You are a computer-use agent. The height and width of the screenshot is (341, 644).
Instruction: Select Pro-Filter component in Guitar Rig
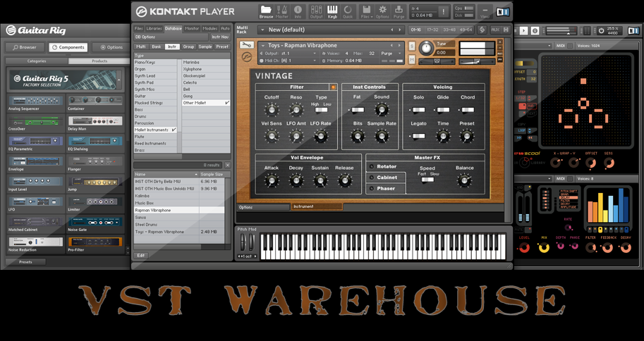(x=95, y=244)
